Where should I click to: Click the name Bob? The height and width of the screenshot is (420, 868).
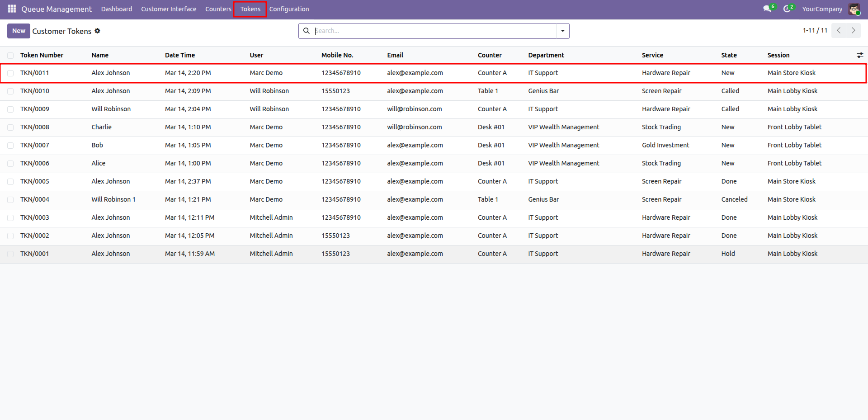97,145
